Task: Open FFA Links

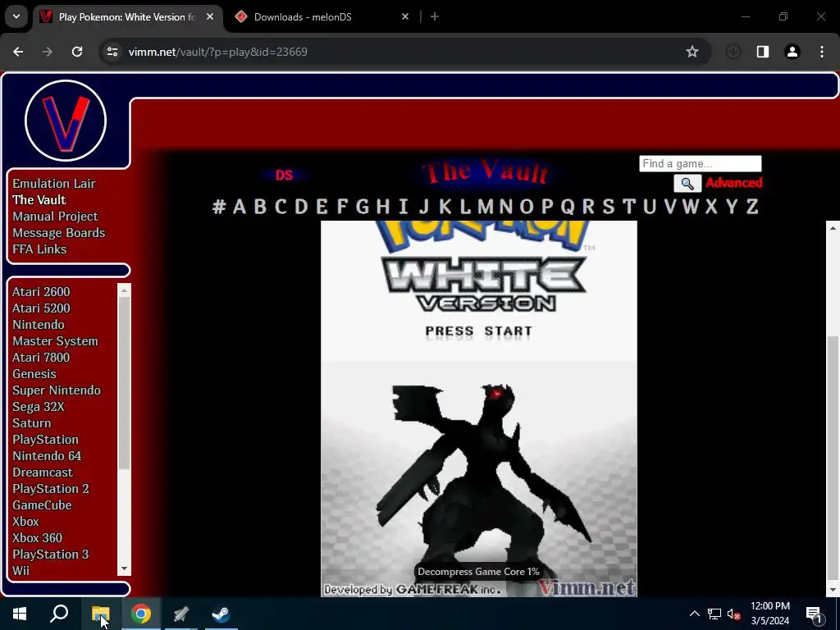Action: tap(39, 249)
